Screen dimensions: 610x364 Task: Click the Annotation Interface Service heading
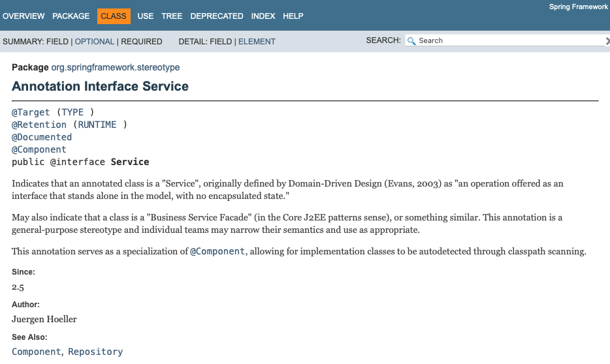click(100, 86)
